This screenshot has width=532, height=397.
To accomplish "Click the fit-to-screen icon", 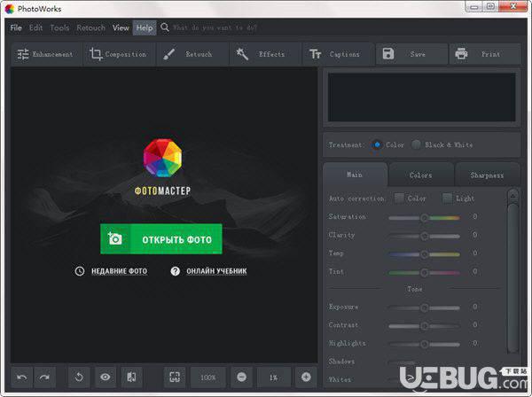I will [x=175, y=377].
